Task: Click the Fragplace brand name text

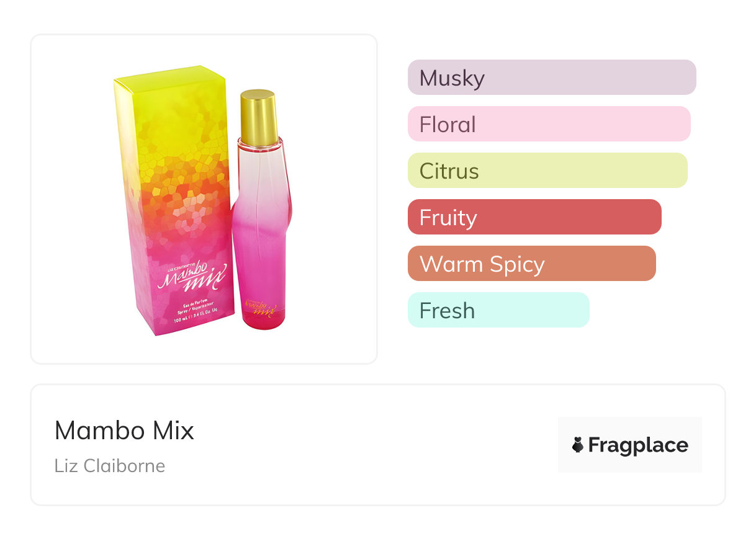Action: coord(638,445)
